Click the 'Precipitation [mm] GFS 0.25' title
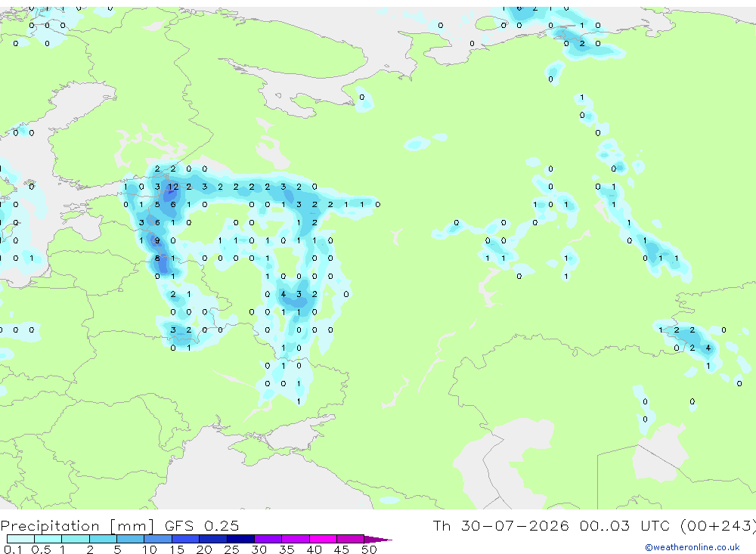 (x=119, y=525)
